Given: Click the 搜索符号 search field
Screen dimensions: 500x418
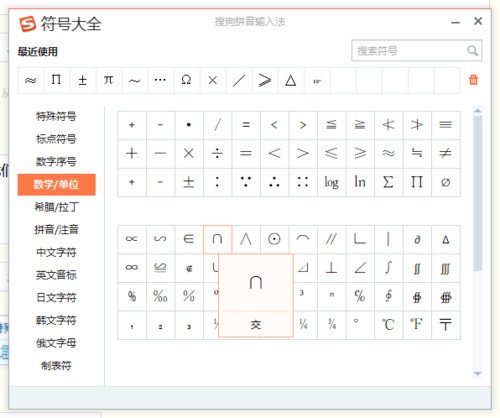Looking at the screenshot, I should click(416, 51).
